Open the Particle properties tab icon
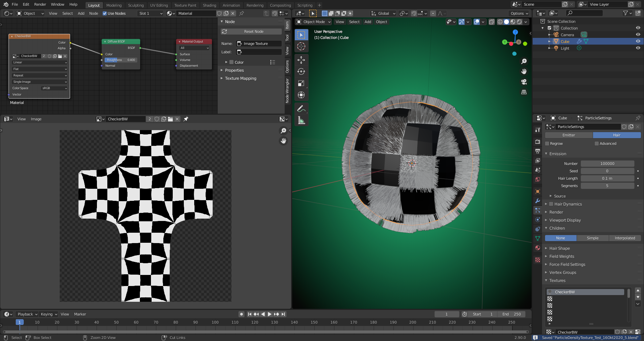644x341 pixels. tap(538, 210)
